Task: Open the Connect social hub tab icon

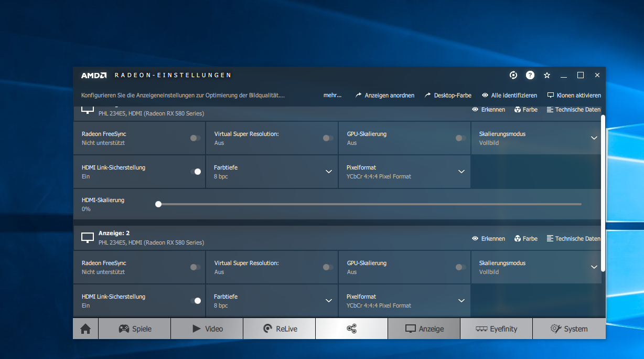Action: (351, 329)
